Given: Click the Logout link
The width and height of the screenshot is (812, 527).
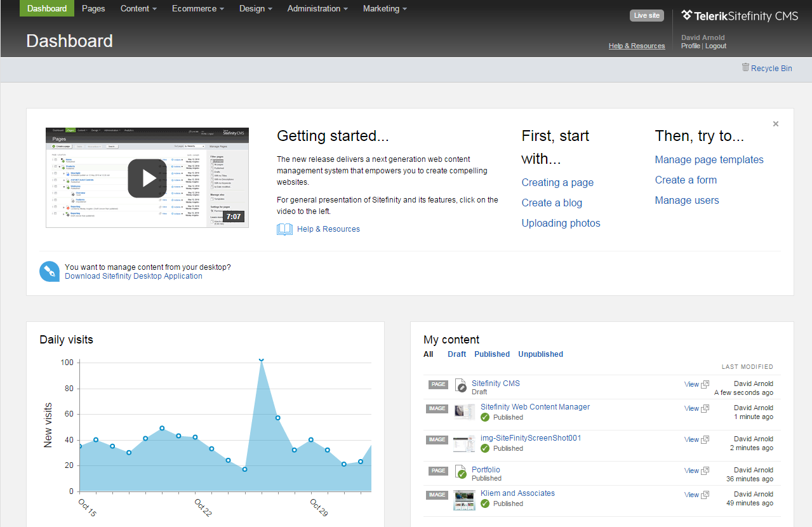Looking at the screenshot, I should pos(715,46).
